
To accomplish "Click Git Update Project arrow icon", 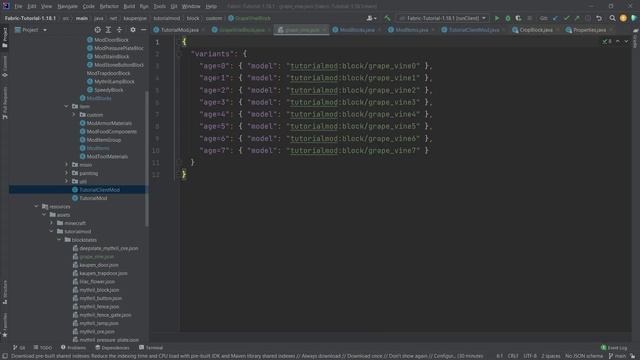I will tap(555, 18).
